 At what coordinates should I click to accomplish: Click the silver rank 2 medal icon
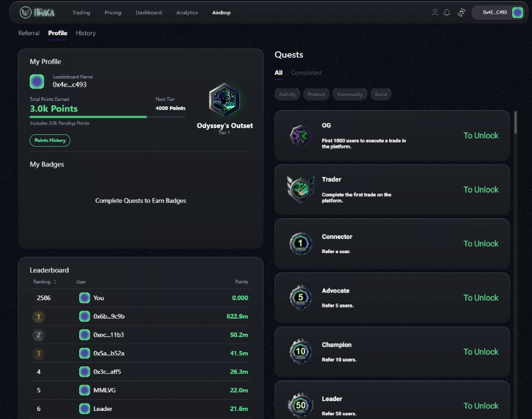38,335
